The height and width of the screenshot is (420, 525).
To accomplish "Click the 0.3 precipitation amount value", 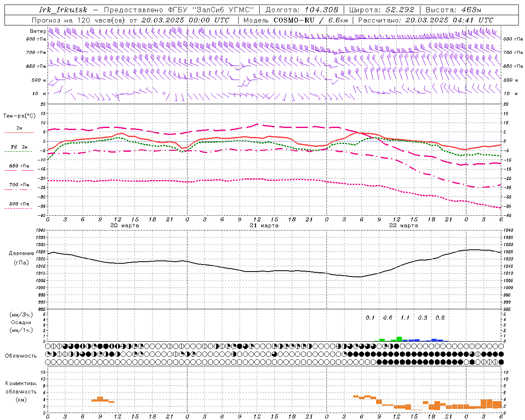I will [x=422, y=317].
